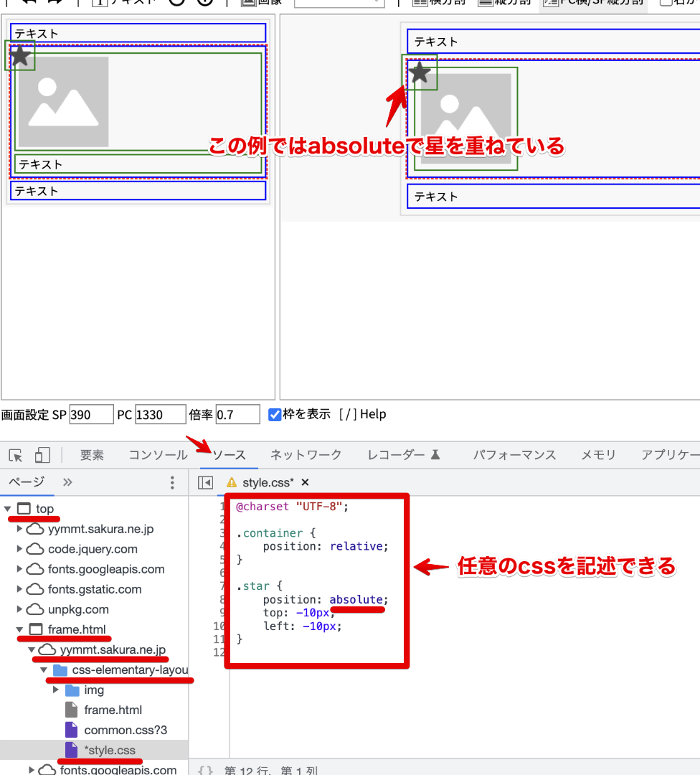The image size is (700, 775).
Task: Switch to the レコーダー tab
Action: tap(404, 455)
